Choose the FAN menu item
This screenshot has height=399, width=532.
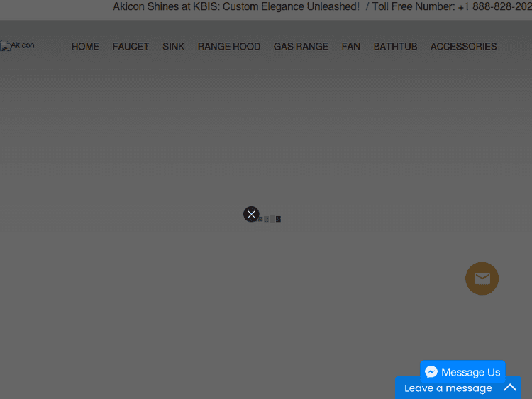pos(350,47)
